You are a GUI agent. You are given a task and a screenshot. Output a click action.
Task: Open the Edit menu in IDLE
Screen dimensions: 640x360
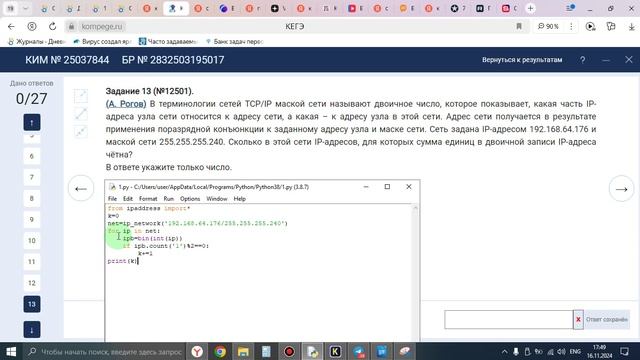point(128,199)
